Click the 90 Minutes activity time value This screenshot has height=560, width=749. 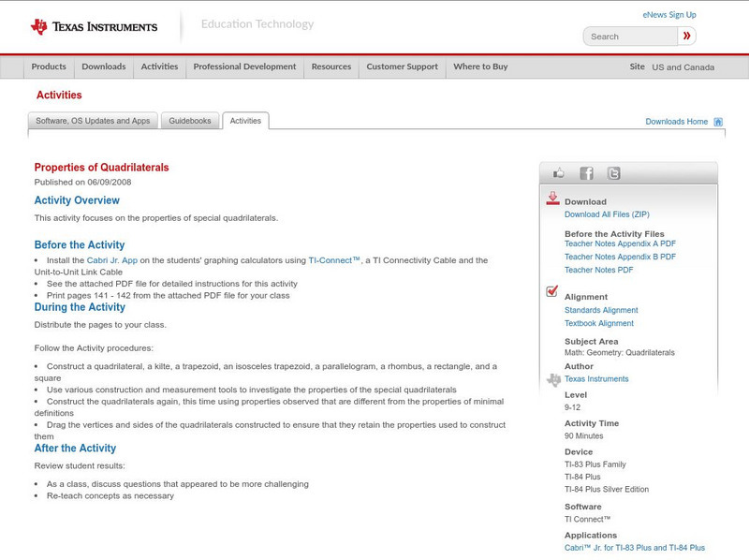pos(583,435)
